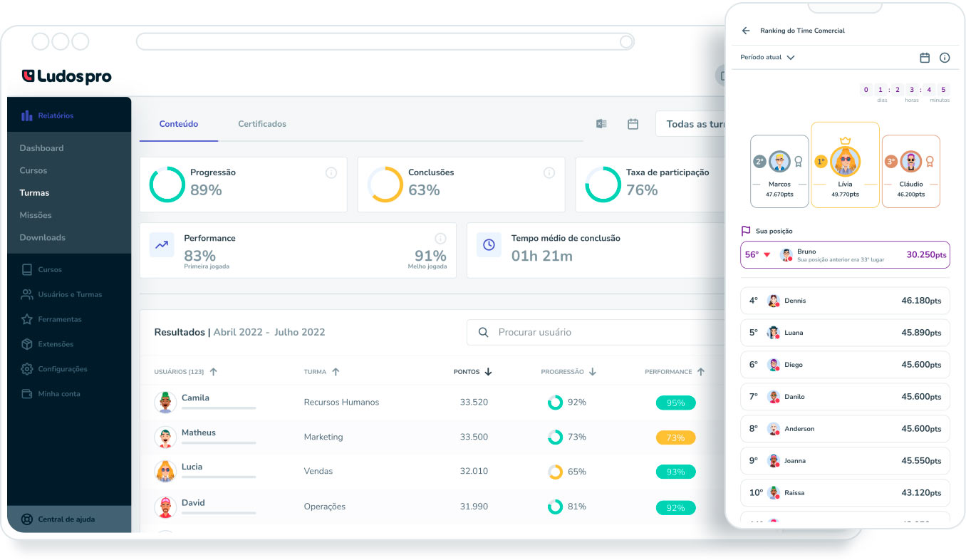Switch to the Certificados tab
The height and width of the screenshot is (560, 966).
[262, 123]
